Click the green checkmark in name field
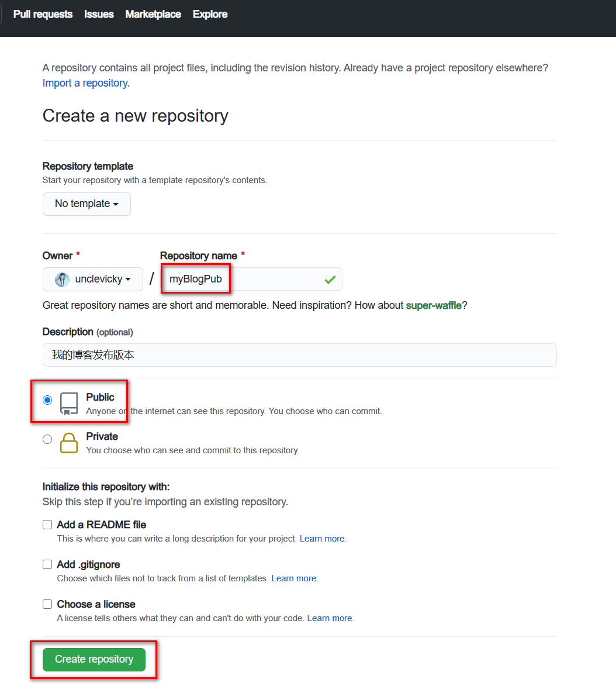The width and height of the screenshot is (616, 686). pos(330,279)
